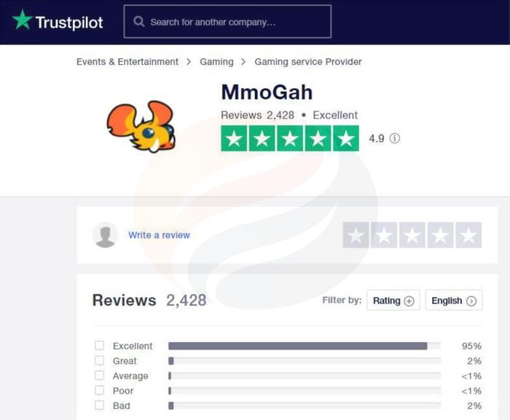Enable the Bad reviews filter checkbox

100,405
